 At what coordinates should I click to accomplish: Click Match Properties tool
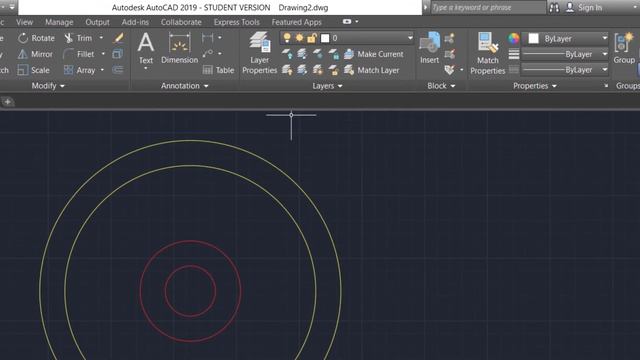click(x=488, y=53)
